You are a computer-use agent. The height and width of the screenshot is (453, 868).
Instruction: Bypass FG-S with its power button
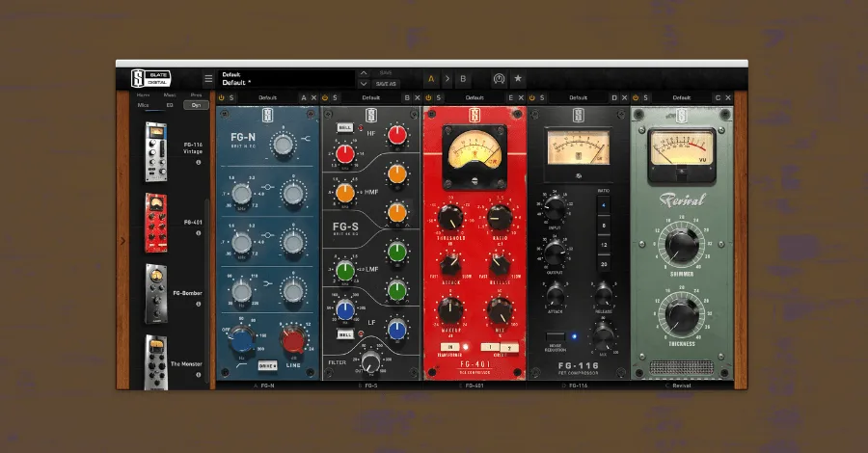click(325, 98)
